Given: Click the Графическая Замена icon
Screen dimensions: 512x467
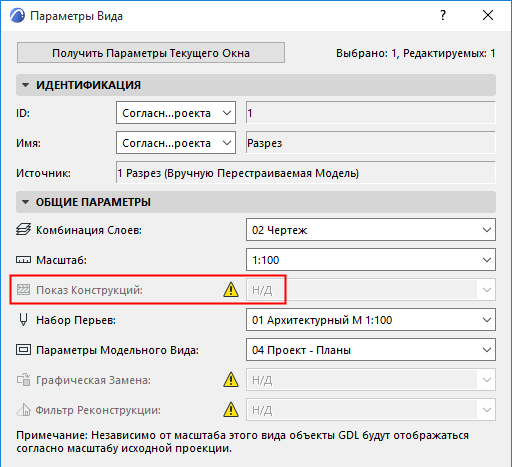Looking at the screenshot, I should tap(23, 380).
